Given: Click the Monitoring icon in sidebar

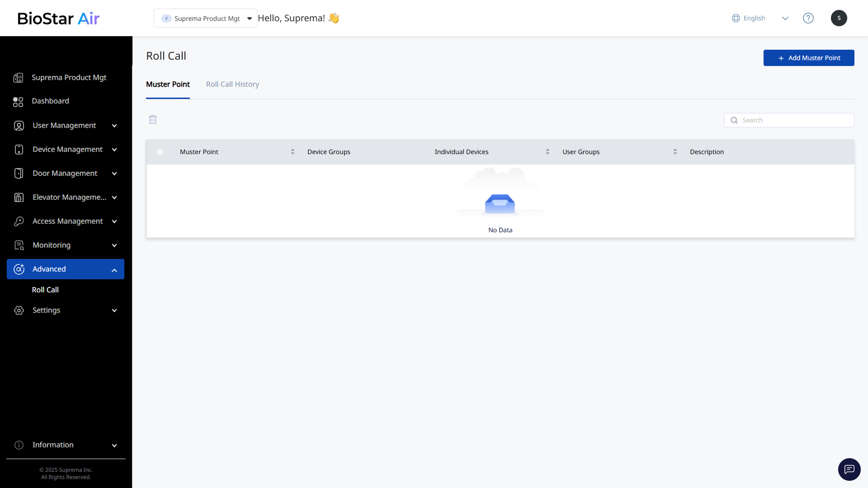Looking at the screenshot, I should (19, 245).
